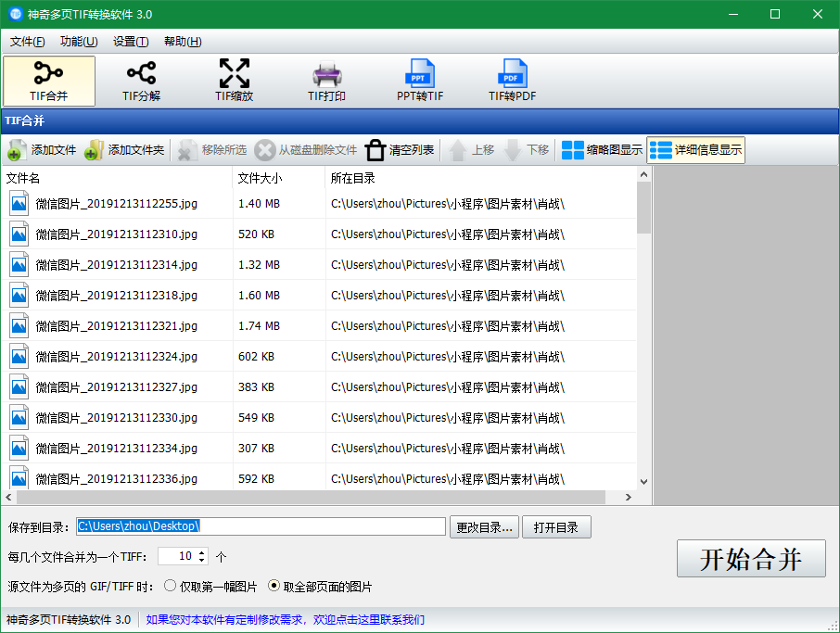The width and height of the screenshot is (840, 633).
Task: Open the PPT转TIF converter
Action: pos(420,81)
